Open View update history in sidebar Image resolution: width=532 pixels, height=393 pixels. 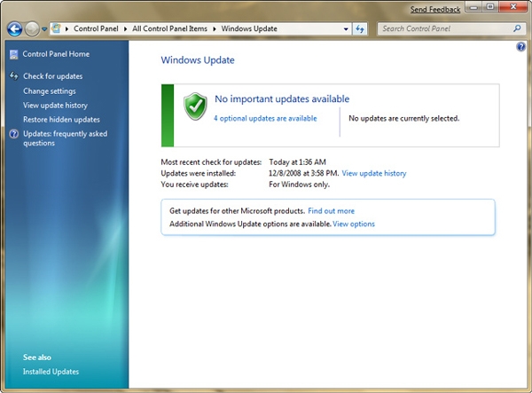(x=55, y=106)
